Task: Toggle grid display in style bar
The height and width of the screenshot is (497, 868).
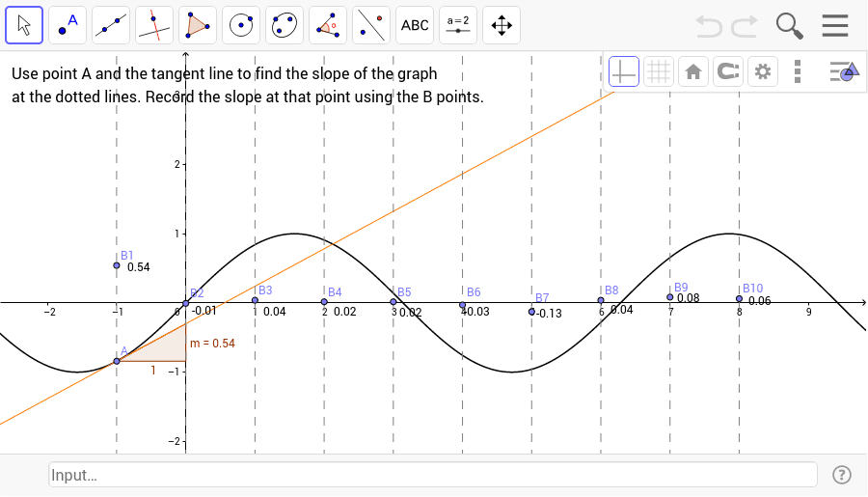Action: click(659, 71)
